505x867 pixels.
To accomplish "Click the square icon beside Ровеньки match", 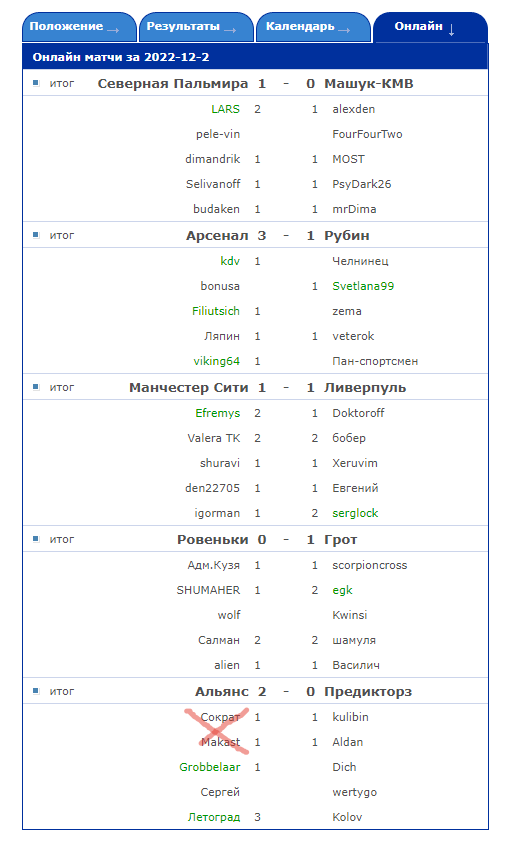I will (36, 539).
